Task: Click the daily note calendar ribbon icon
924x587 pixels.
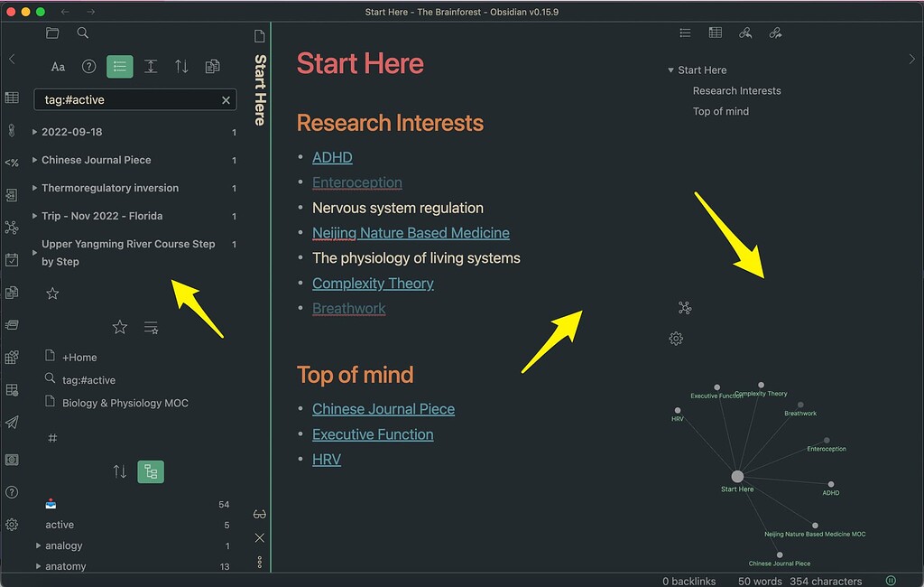Action: tap(12, 260)
